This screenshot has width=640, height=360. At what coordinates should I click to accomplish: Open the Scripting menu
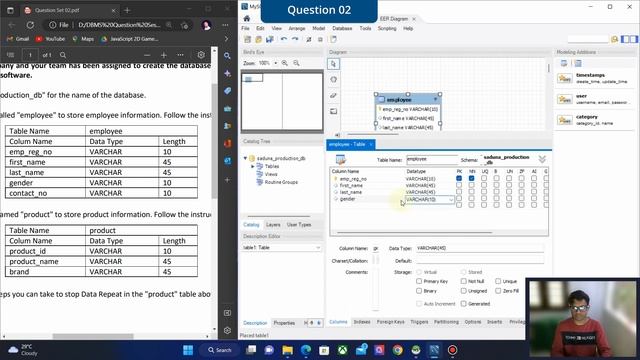[x=387, y=29]
